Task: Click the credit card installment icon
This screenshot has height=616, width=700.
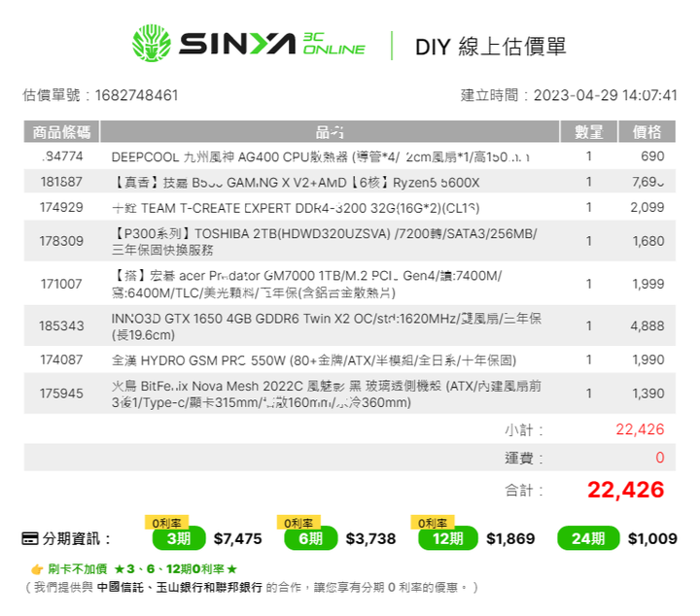Action: [30, 538]
